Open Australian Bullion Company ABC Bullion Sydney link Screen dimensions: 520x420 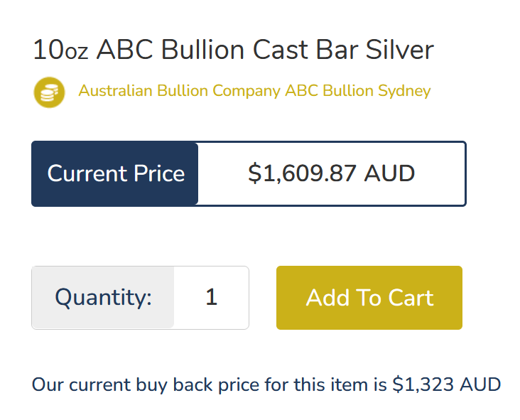tap(254, 91)
